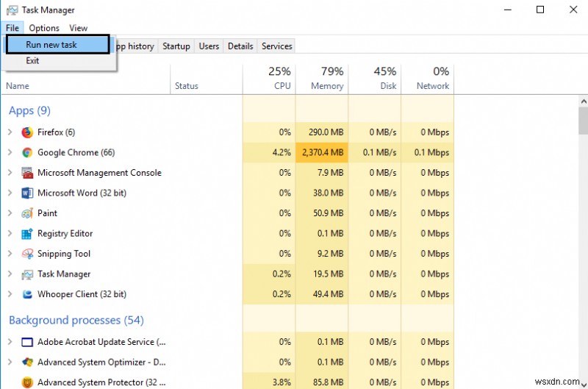Select the Snipping Tool process name

click(64, 254)
